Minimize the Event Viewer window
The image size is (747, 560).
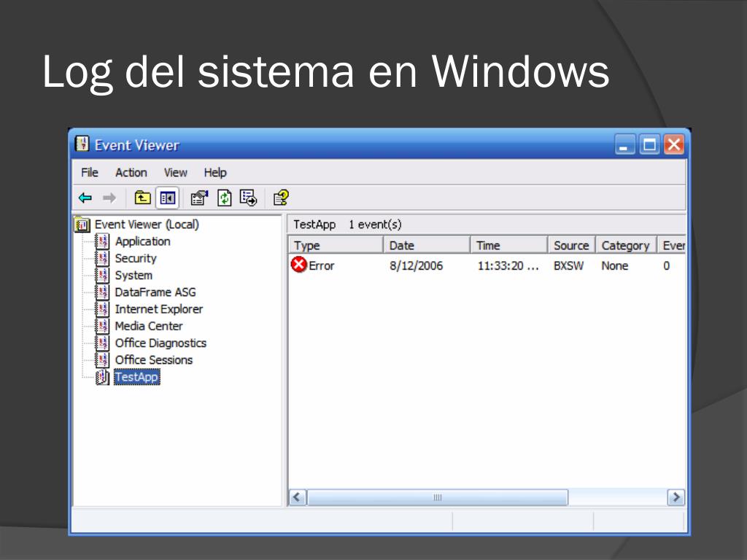point(624,144)
